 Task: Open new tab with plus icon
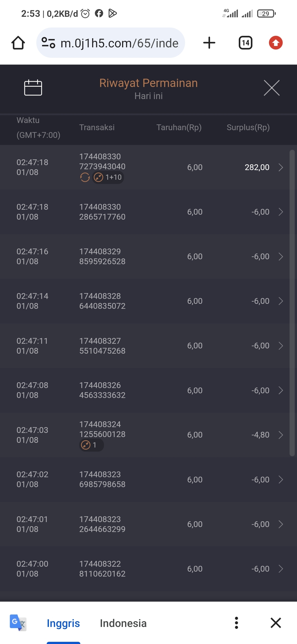(x=209, y=43)
